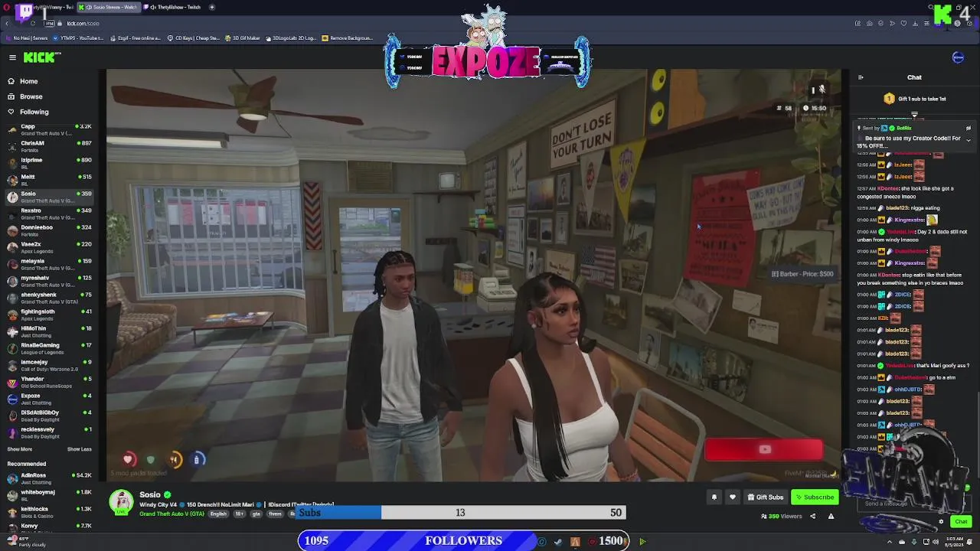Viewport: 980px width, 551px height.
Task: Click the green Subscribe button
Action: 815,497
